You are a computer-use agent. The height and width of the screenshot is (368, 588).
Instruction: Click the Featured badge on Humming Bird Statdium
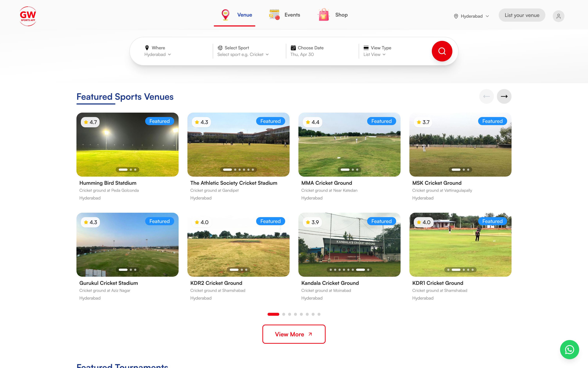coord(159,121)
